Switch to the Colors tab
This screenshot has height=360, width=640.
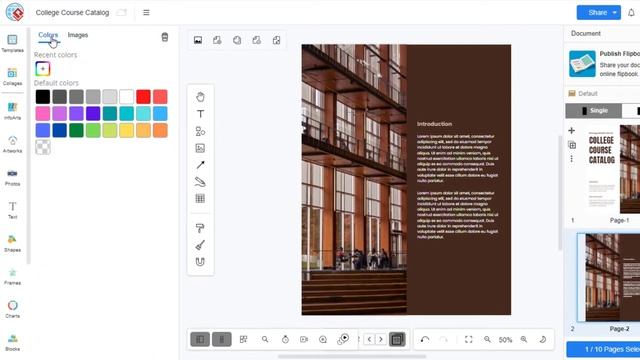pyautogui.click(x=48, y=35)
